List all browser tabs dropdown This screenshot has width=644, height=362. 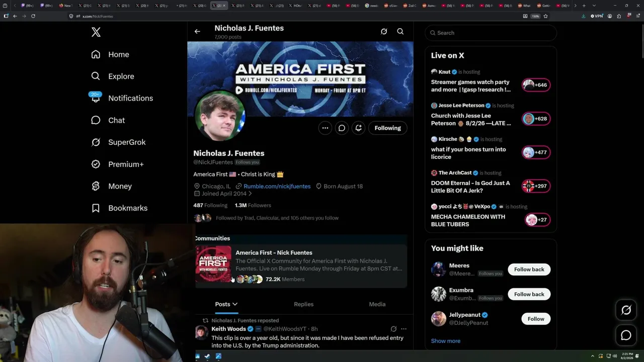pyautogui.click(x=593, y=6)
